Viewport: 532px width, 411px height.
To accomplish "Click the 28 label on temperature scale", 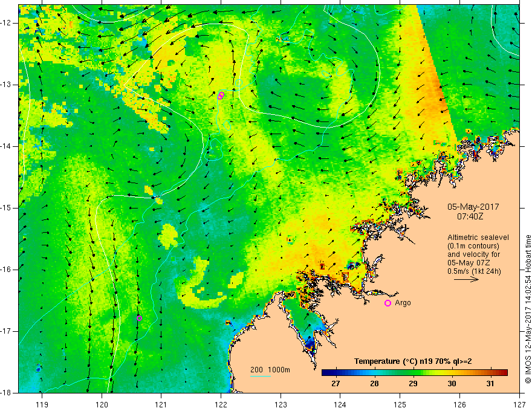I will tap(374, 384).
